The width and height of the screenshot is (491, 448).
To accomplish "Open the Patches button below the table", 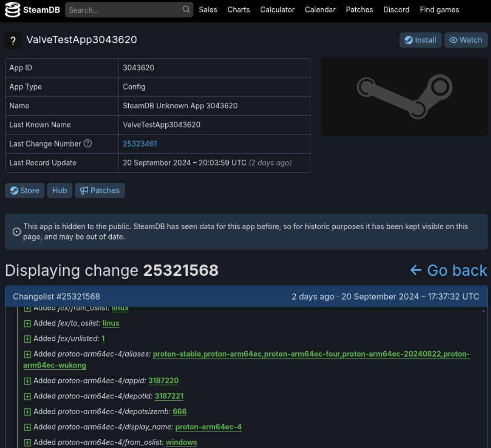I will (x=100, y=191).
